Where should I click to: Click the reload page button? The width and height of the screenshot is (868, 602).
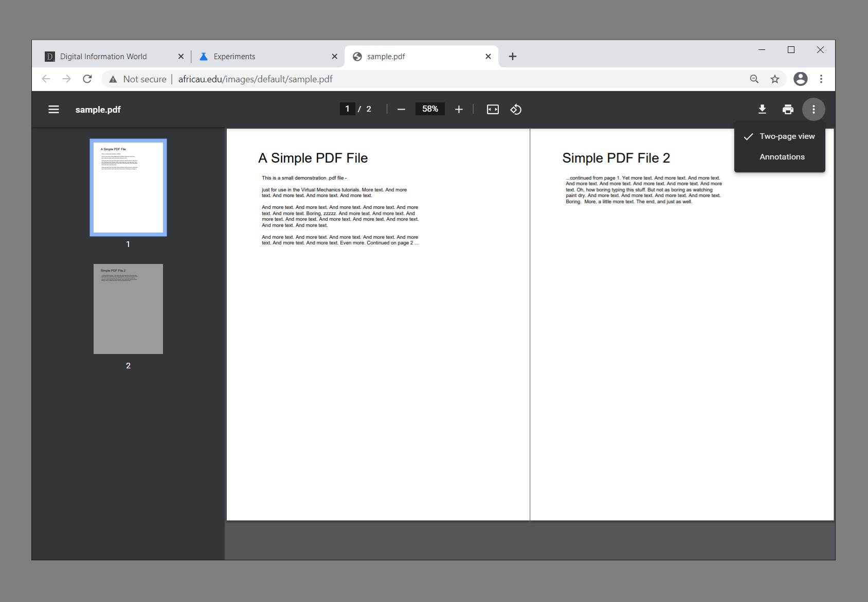click(x=87, y=79)
